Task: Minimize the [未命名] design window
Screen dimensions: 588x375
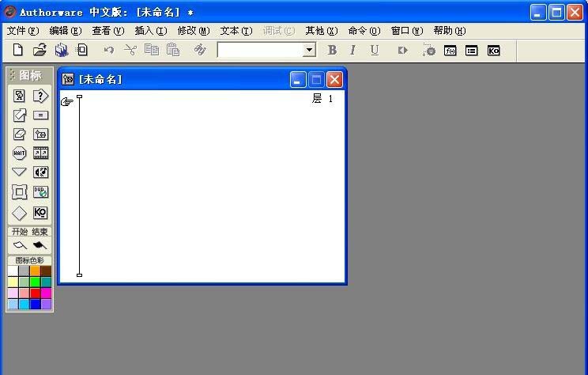Action: pos(298,80)
